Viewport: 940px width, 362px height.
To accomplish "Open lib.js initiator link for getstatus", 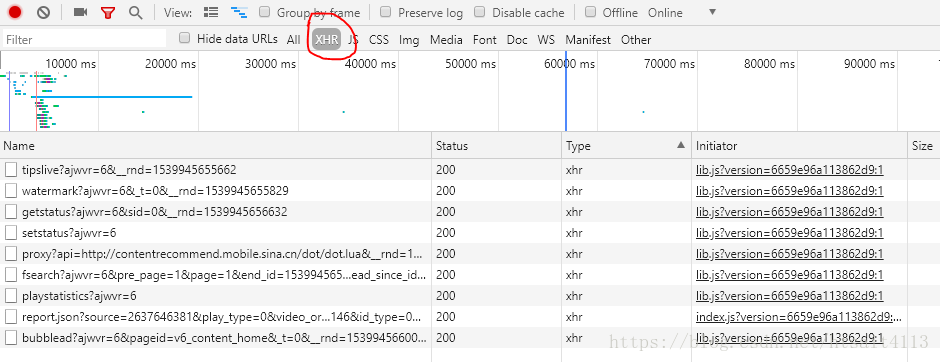I will 790,212.
